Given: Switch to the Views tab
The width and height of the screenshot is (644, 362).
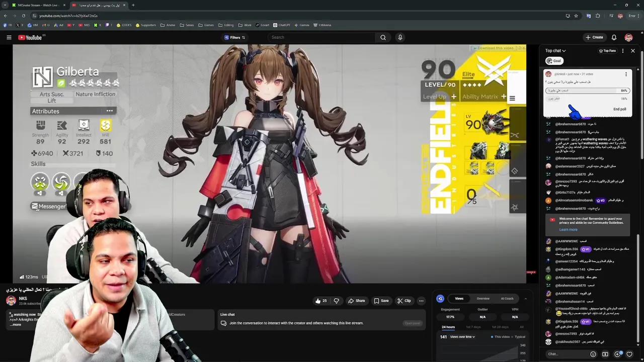Looking at the screenshot, I should click(x=459, y=299).
